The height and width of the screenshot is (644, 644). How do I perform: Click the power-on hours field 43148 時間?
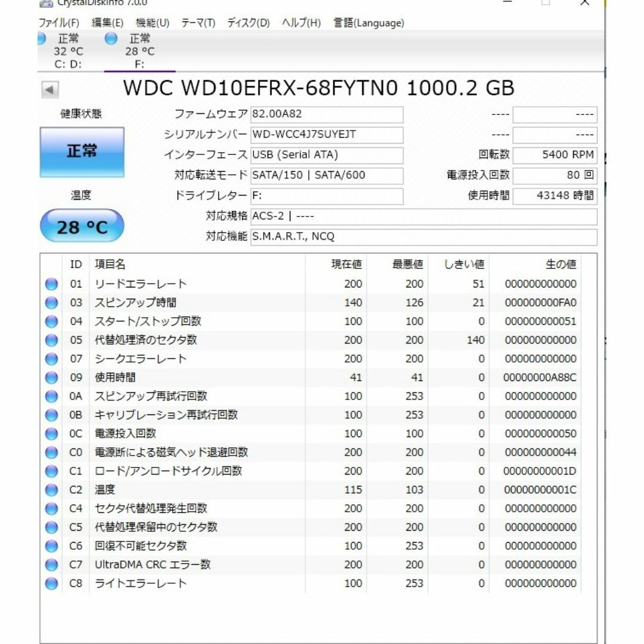[555, 196]
